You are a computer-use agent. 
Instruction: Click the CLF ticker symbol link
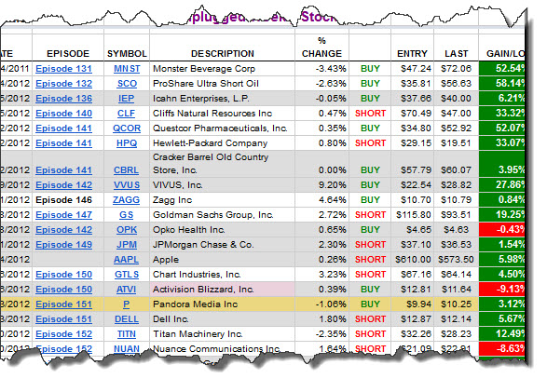(127, 114)
